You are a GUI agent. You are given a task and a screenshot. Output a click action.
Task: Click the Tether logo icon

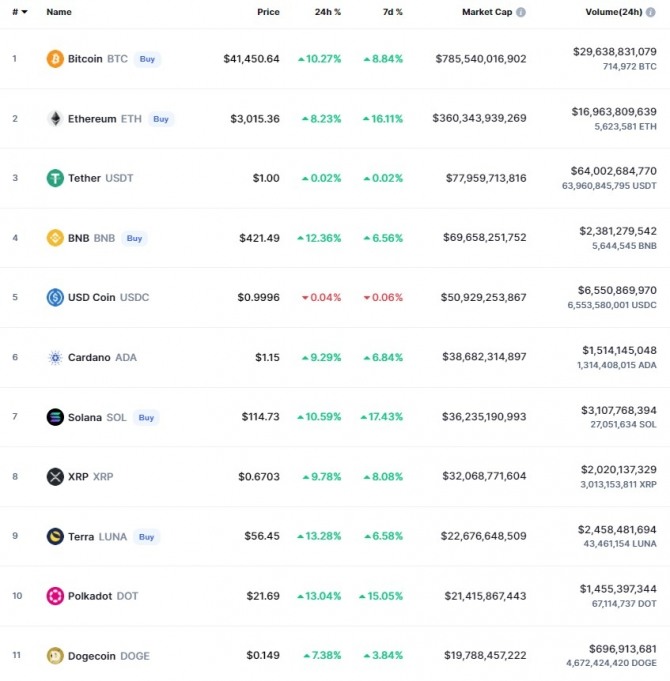coord(55,178)
